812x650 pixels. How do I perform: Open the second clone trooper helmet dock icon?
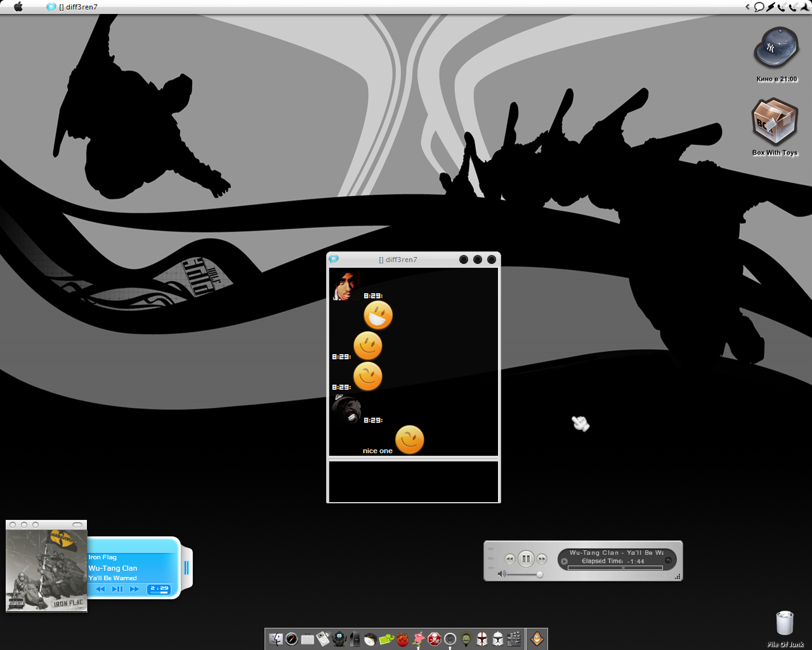click(x=498, y=639)
